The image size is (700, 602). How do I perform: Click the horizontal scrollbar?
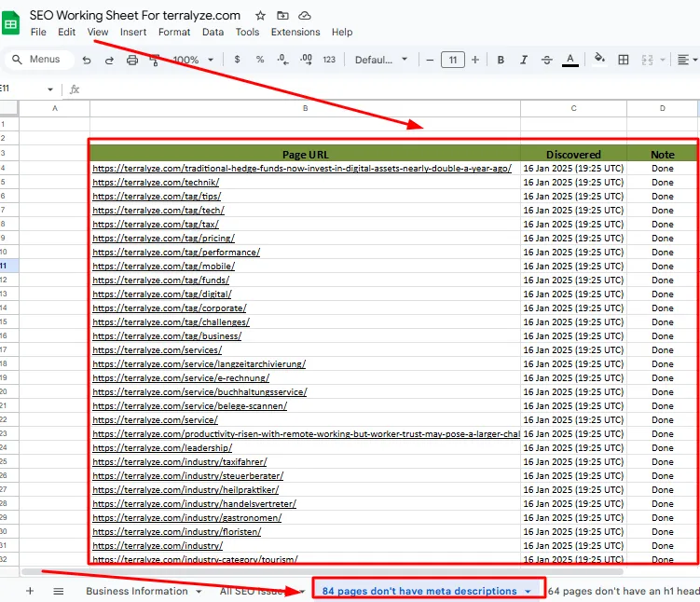(323, 571)
